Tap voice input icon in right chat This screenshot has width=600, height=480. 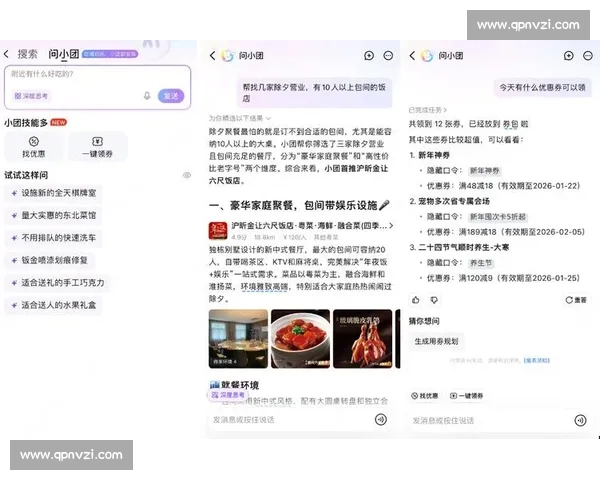coord(580,420)
